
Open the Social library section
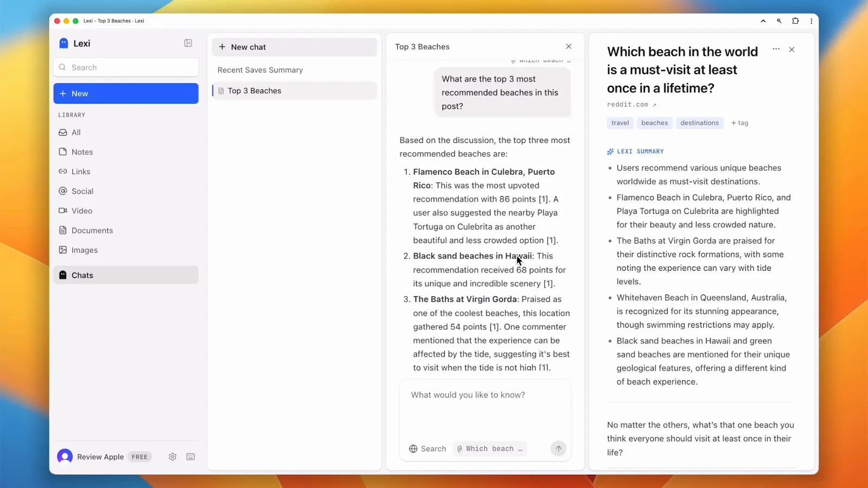[x=126, y=191]
